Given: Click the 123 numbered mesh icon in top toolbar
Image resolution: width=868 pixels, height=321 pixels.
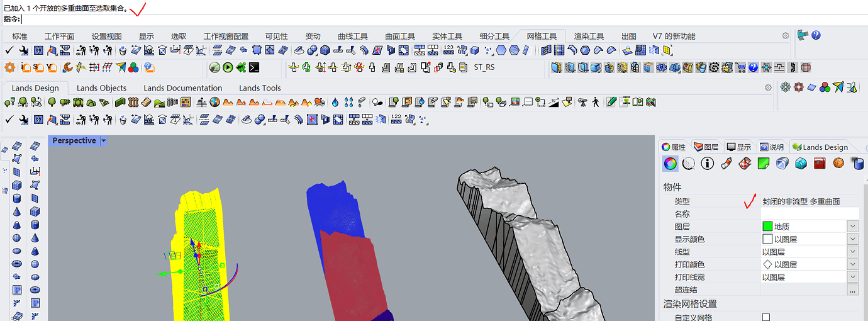Looking at the screenshot, I should pyautogui.click(x=449, y=50).
